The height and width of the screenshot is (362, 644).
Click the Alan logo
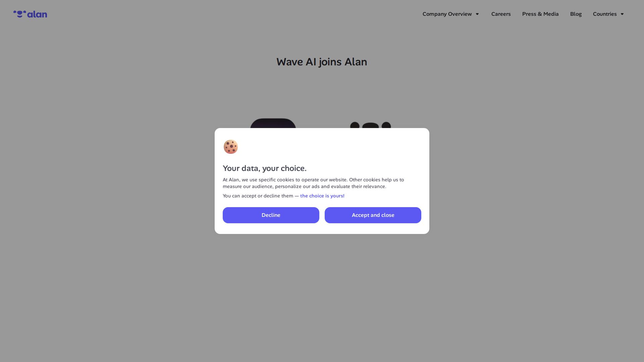(30, 14)
